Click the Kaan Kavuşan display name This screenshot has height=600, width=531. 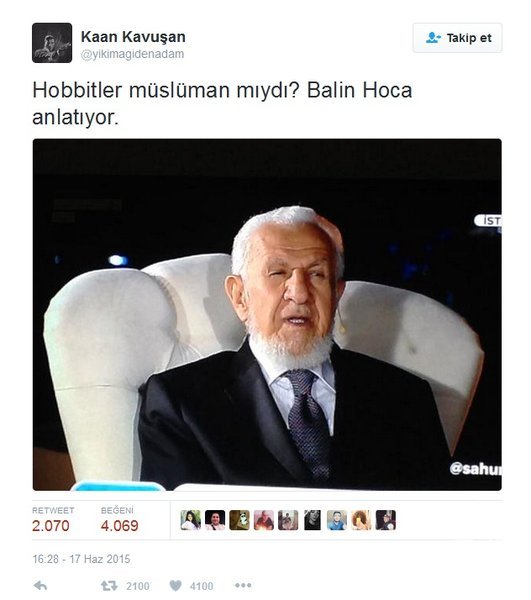(x=133, y=37)
